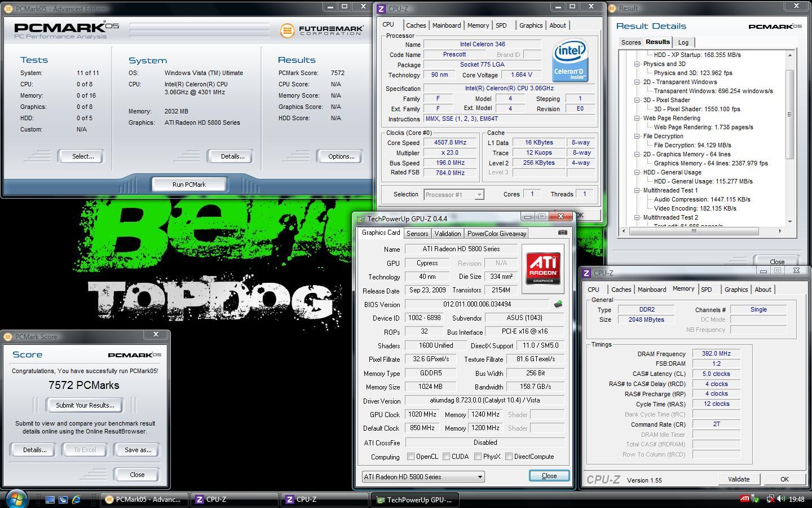Click the CPU-Z title bar icon of CPU window
The width and height of the screenshot is (812, 508).
click(382, 9)
